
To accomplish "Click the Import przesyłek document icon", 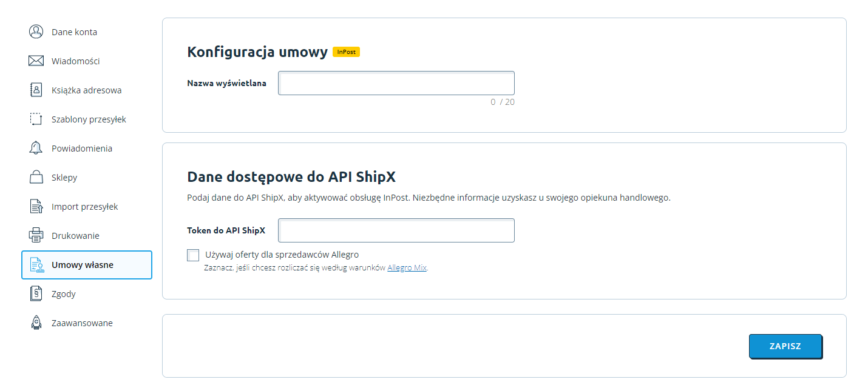I will 36,206.
